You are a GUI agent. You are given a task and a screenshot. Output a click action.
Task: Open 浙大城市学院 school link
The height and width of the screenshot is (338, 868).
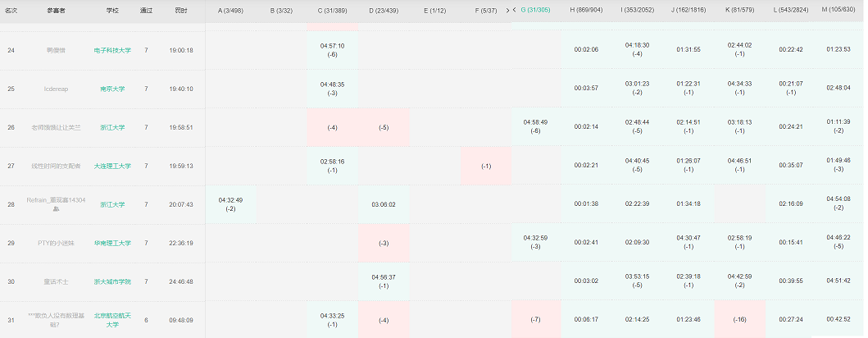coord(112,281)
